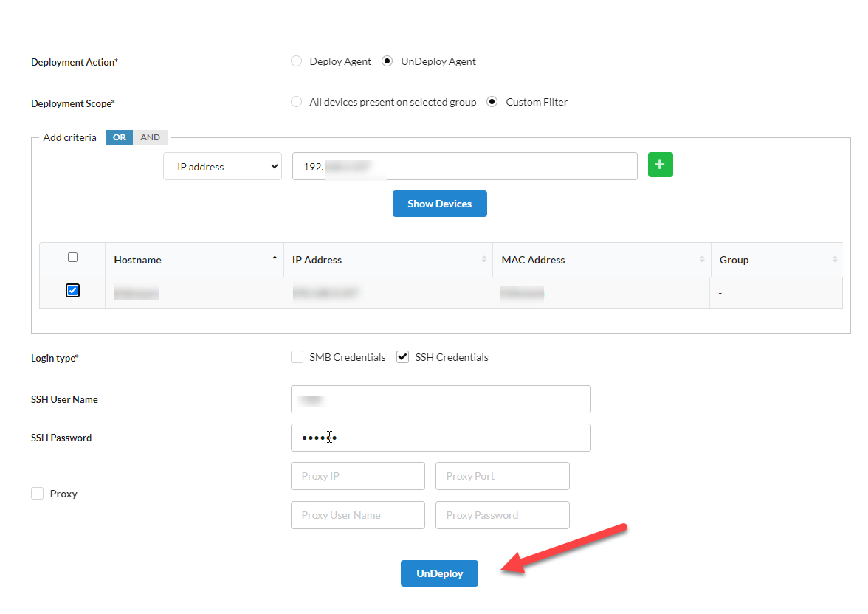This screenshot has width=868, height=614.
Task: Choose All devices present on selected group
Action: pyautogui.click(x=296, y=102)
